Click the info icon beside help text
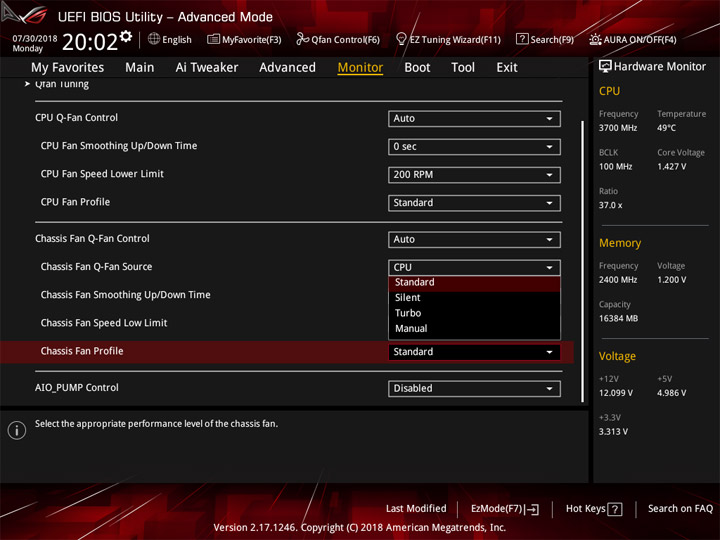This screenshot has width=720, height=540. click(17, 430)
